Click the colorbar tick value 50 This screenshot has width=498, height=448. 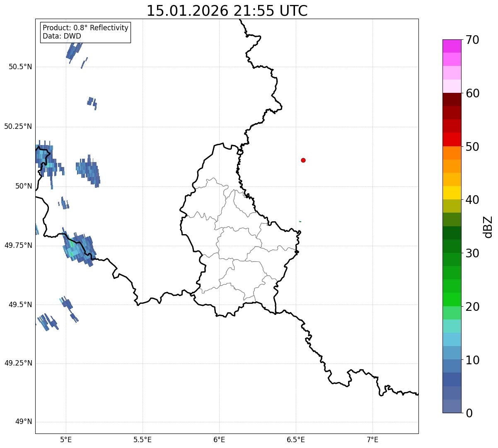click(x=472, y=147)
